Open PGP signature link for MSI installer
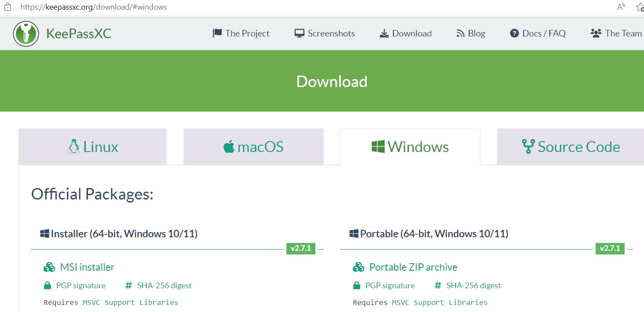The width and height of the screenshot is (644, 312). 81,286
